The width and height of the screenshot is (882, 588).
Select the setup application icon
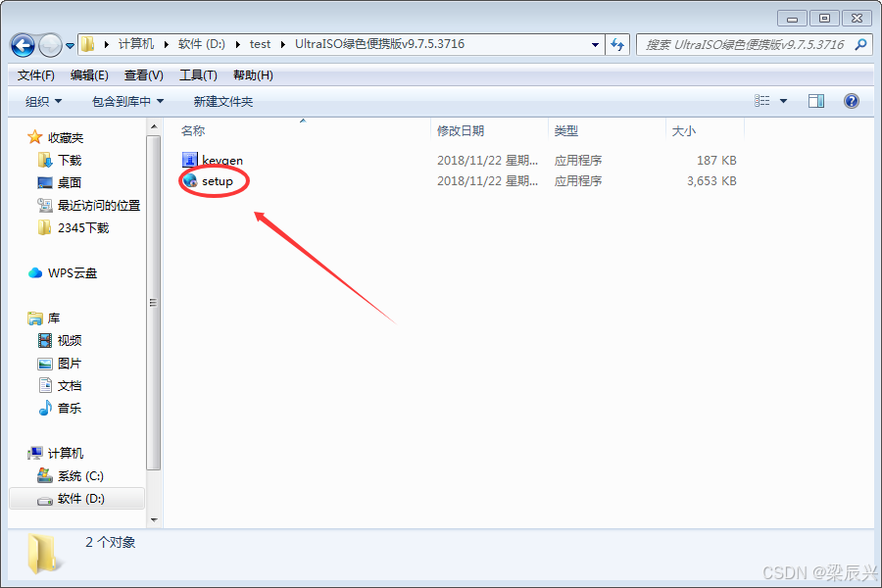[x=190, y=180]
